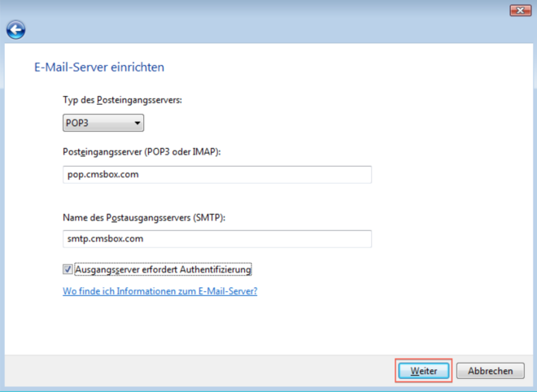Open 'Wo finde ich Informationen zum E-Mail-Server?' link

click(x=159, y=290)
